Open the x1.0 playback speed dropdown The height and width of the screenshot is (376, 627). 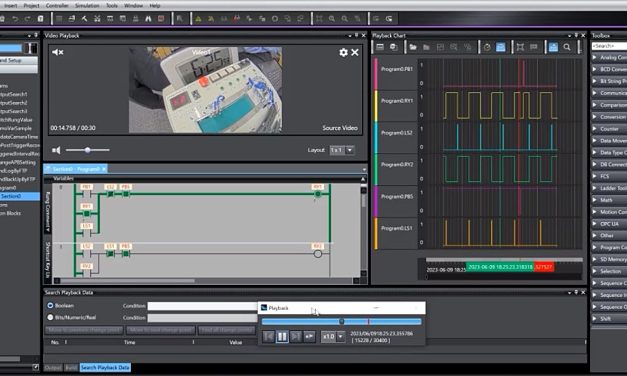point(340,336)
